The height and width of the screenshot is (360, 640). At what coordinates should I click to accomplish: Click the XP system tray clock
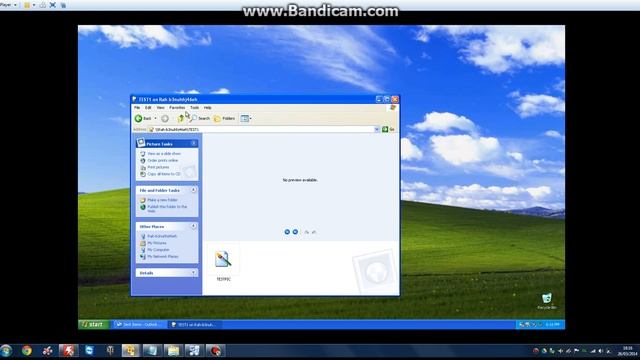pos(552,324)
